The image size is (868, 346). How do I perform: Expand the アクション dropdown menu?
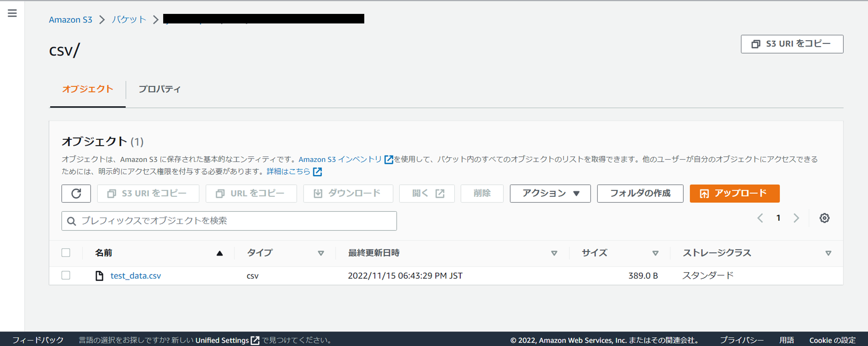coord(550,194)
